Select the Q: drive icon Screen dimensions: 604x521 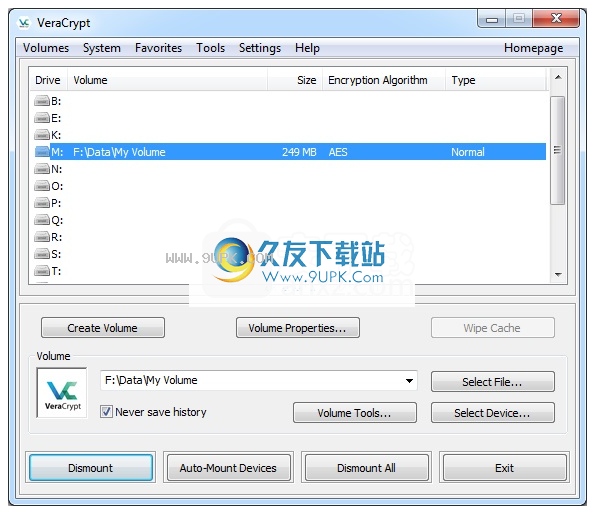tap(42, 220)
